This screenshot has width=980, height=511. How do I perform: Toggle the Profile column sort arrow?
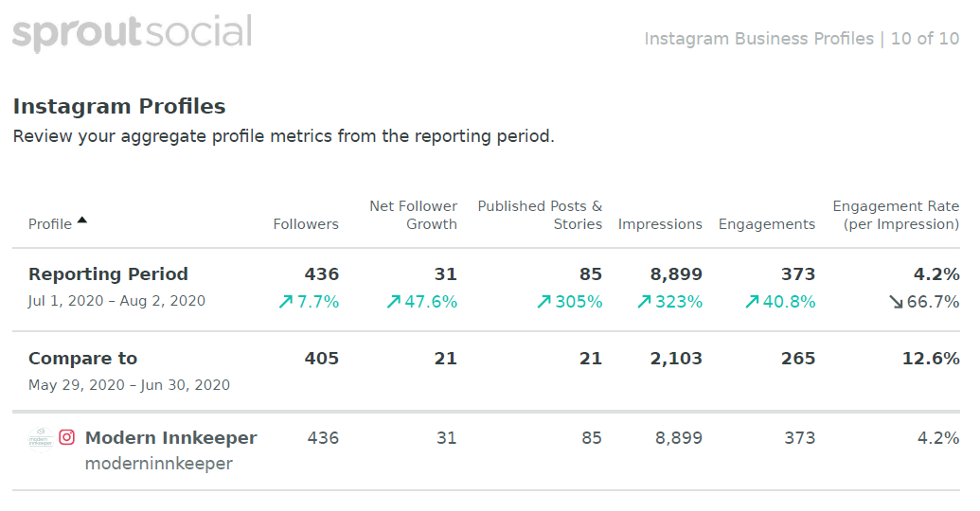click(81, 220)
